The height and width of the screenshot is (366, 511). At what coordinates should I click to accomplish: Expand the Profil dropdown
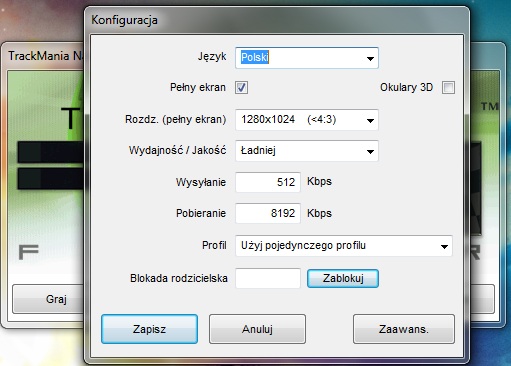[x=344, y=246]
